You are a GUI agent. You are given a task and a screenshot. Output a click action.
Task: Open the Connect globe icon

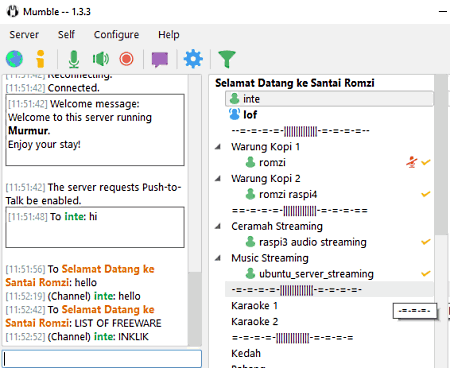click(14, 59)
